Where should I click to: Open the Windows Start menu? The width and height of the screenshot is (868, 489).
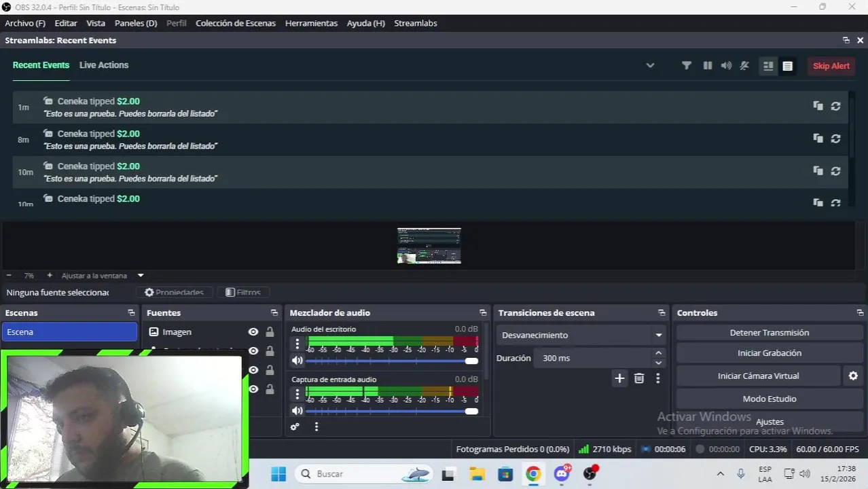pyautogui.click(x=278, y=473)
